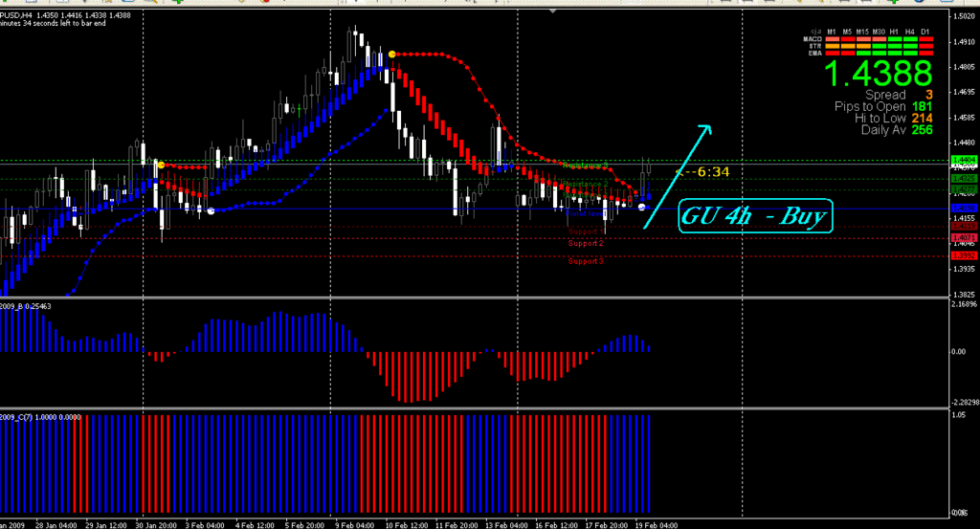Screen dimensions: 980x529
Task: Click the 5 Feb 20:00 time axis label
Action: pyautogui.click(x=305, y=525)
